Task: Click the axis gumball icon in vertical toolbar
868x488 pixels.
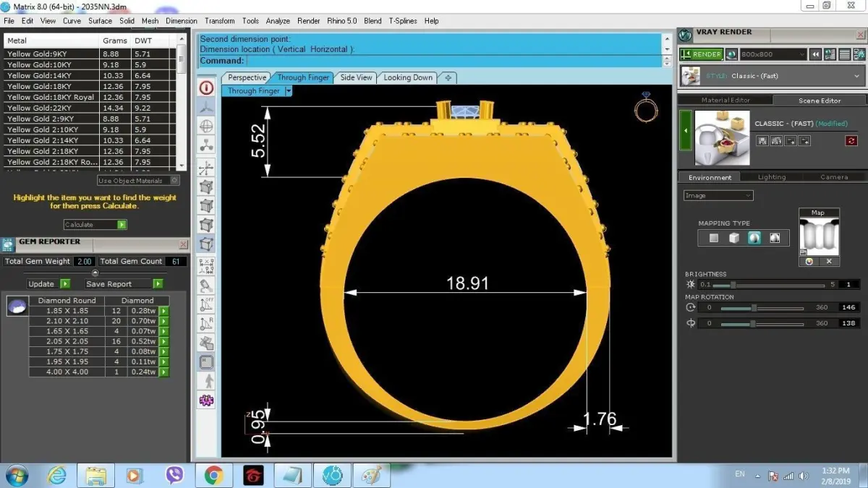Action: tap(207, 168)
